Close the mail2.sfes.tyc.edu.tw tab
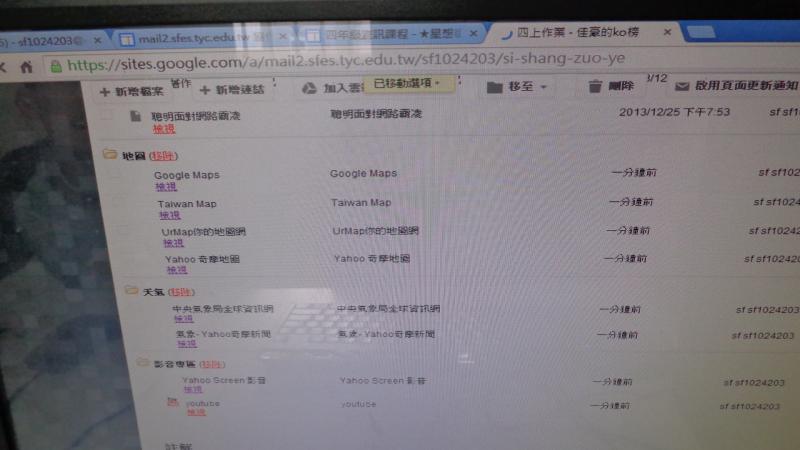This screenshot has width=800, height=450. (283, 36)
